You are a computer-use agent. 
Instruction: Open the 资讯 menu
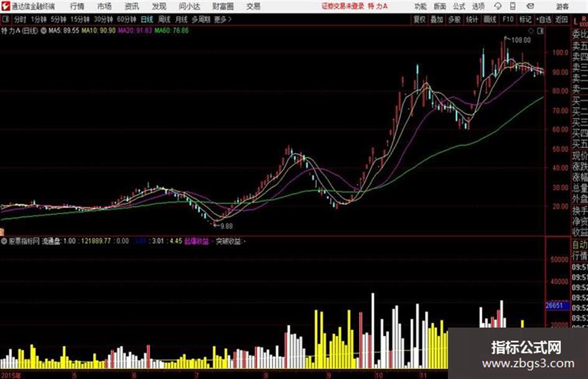[132, 6]
